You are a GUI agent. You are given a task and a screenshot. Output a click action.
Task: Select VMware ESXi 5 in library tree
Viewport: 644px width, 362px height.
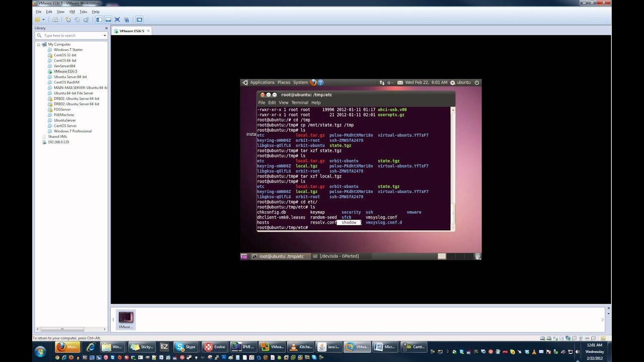pos(65,71)
